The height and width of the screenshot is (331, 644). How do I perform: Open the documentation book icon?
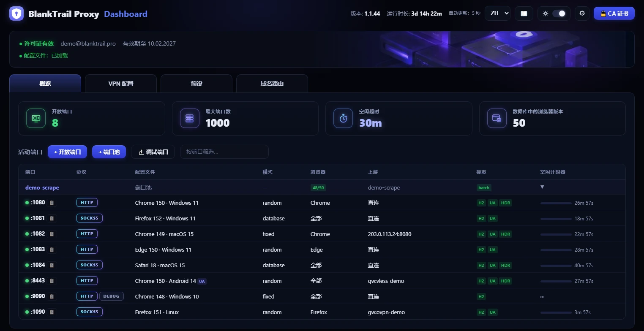click(x=524, y=14)
